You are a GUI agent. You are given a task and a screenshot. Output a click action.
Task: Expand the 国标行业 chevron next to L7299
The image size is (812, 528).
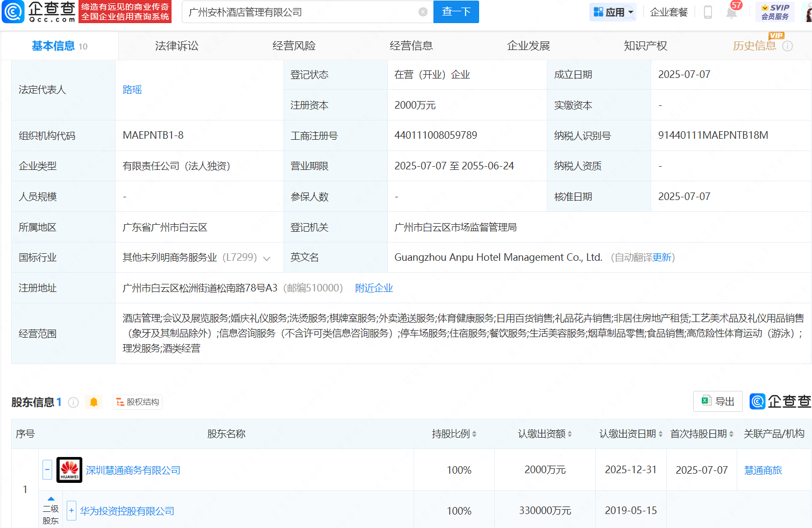tap(267, 258)
